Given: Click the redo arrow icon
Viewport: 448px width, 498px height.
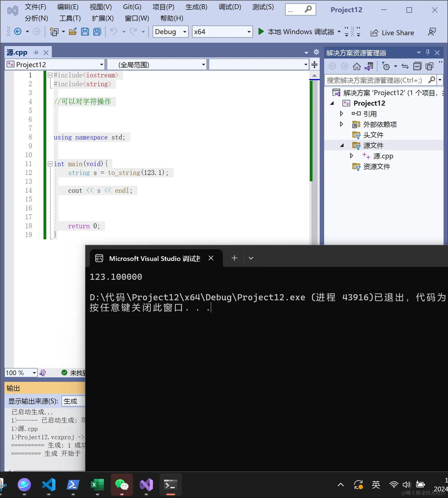Looking at the screenshot, I should pos(134,32).
